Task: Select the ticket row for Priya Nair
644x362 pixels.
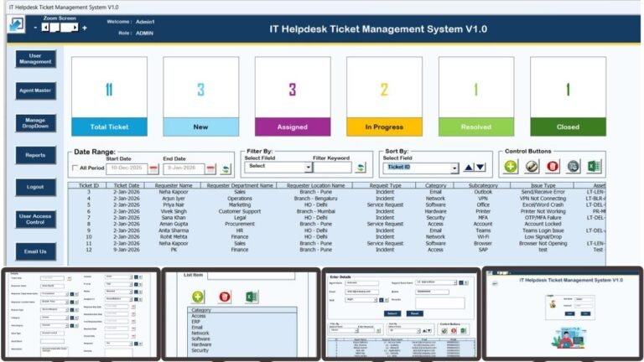Action: click(x=336, y=204)
